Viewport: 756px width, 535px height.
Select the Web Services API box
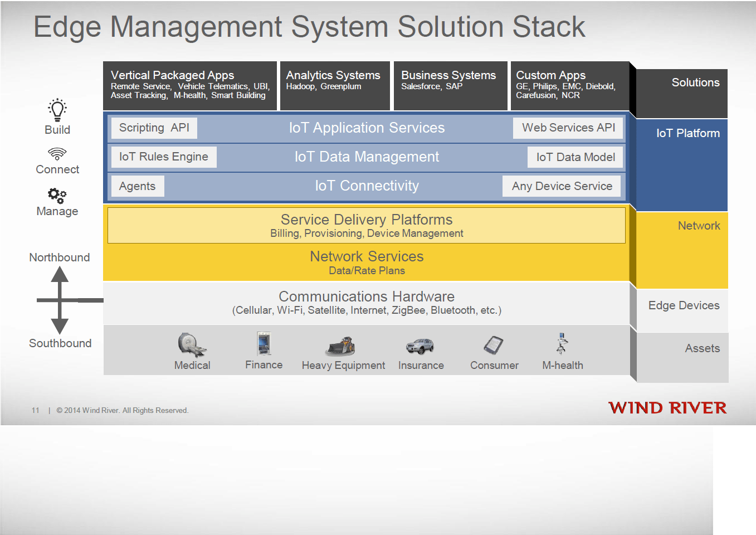click(x=568, y=128)
